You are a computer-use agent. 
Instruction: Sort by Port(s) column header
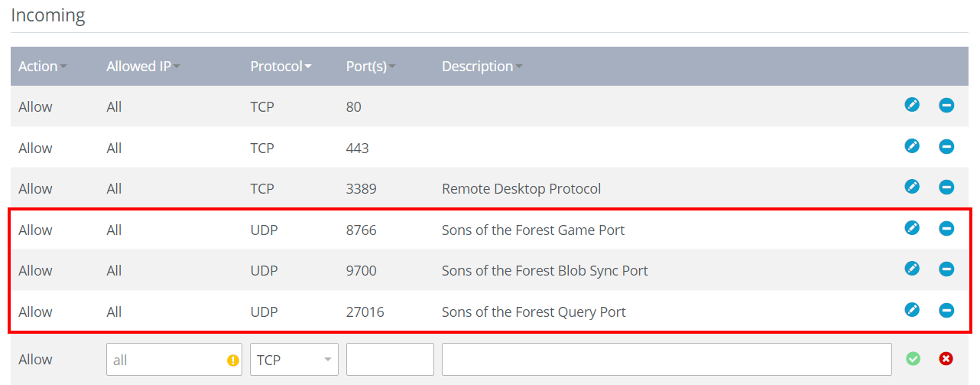[x=371, y=67]
